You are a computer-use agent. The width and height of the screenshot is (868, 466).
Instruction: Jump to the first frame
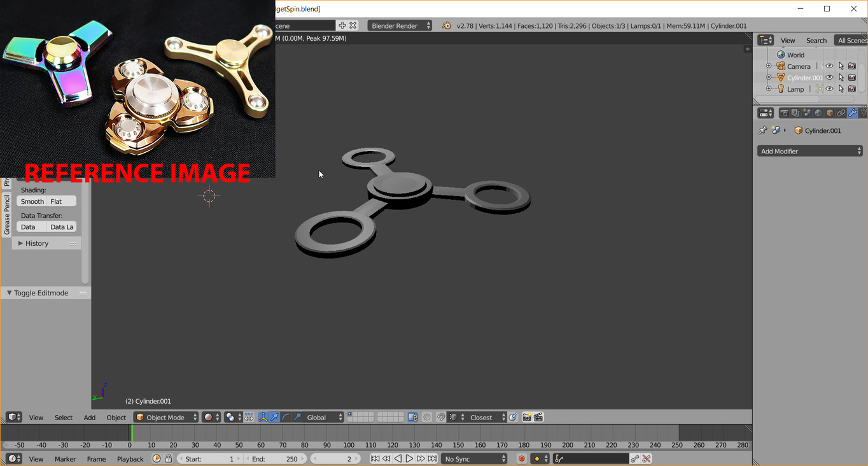(x=375, y=459)
